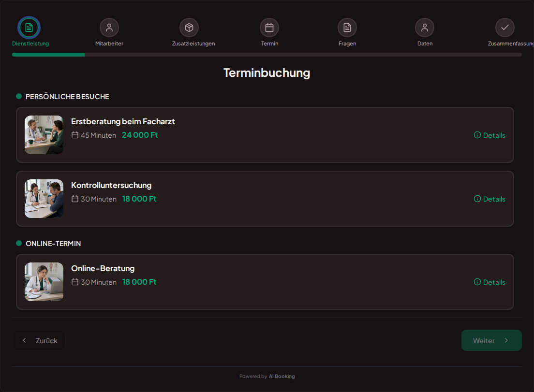
Task: Click the 45 Minuten duration text
Action: click(x=98, y=135)
